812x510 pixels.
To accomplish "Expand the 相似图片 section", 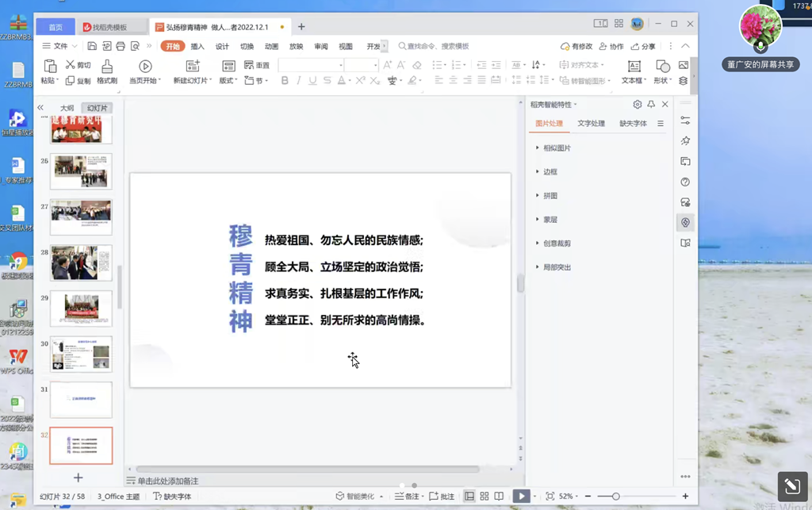I will 557,148.
